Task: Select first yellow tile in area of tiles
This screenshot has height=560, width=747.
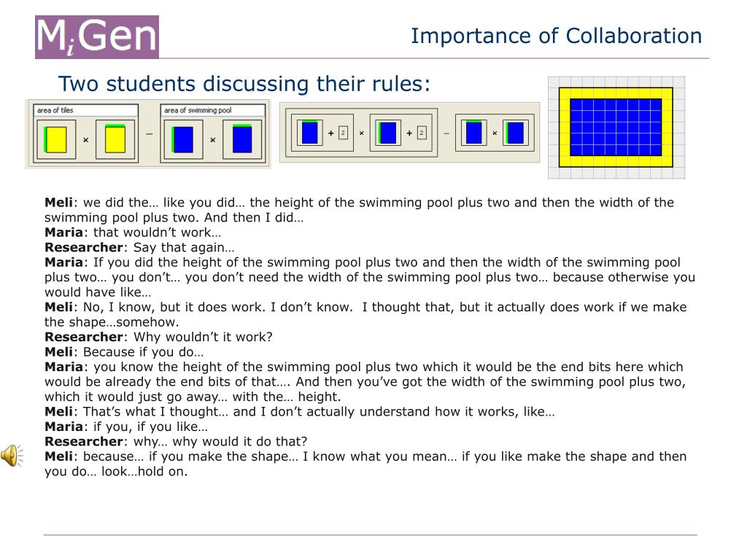Action: pyautogui.click(x=55, y=139)
